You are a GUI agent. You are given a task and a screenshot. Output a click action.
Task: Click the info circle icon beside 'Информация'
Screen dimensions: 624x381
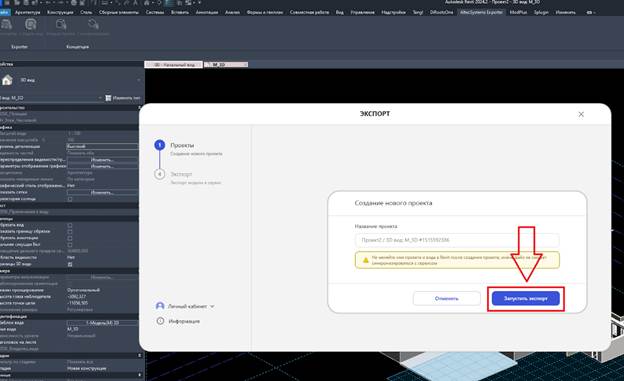tap(160, 321)
